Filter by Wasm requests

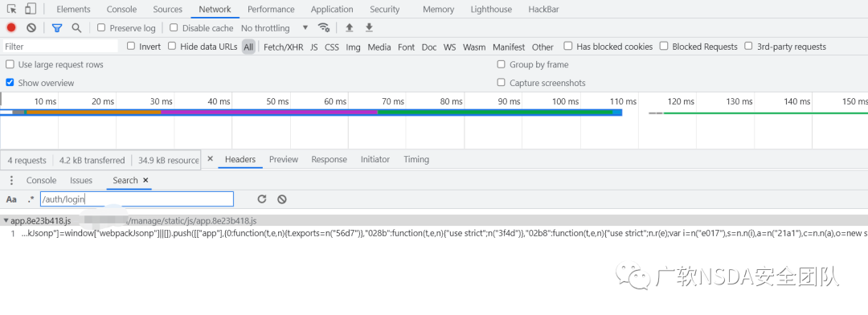pos(474,47)
